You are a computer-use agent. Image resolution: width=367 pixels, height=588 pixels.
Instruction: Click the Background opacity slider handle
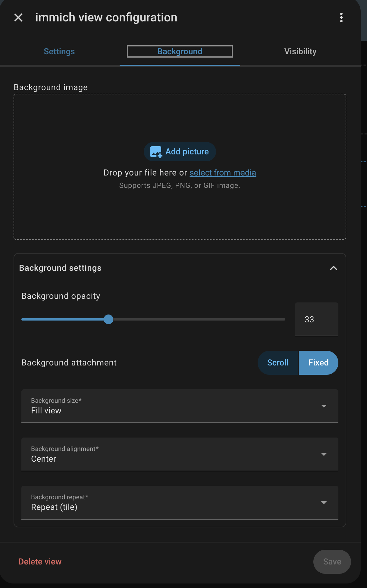pyautogui.click(x=108, y=319)
